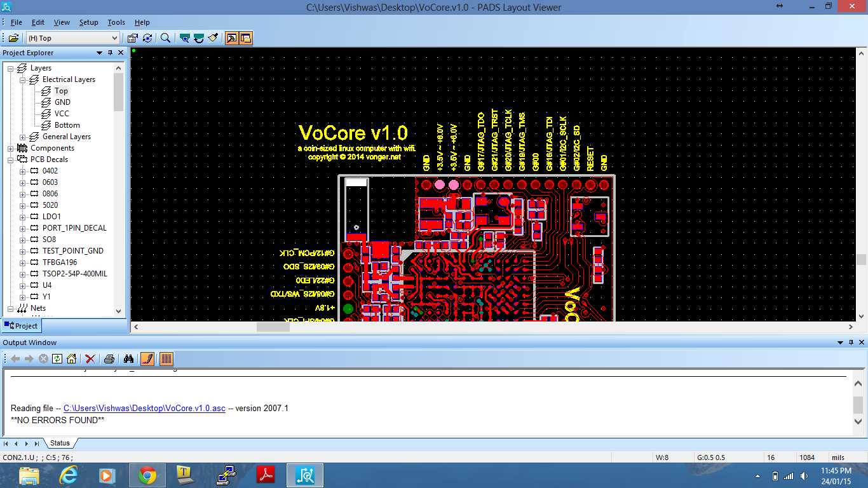The height and width of the screenshot is (488, 868).
Task: Open Adobe Reader from the taskbar
Action: tap(265, 475)
